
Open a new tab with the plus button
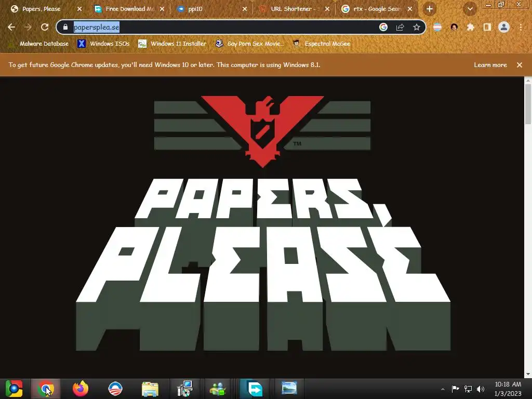click(x=430, y=9)
